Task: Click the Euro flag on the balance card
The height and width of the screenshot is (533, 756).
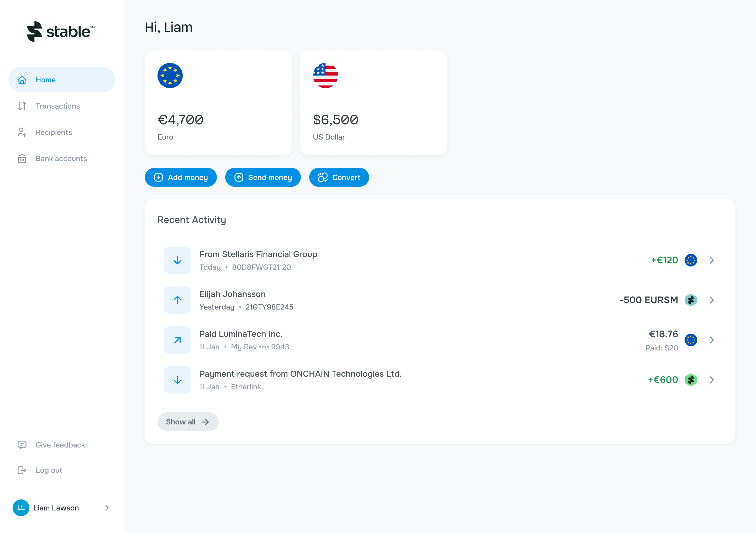Action: (x=170, y=75)
